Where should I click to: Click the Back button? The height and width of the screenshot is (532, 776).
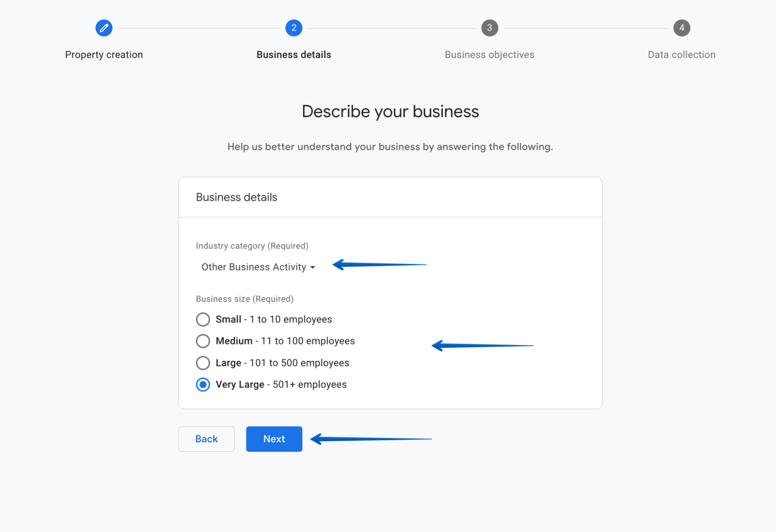[x=206, y=439]
